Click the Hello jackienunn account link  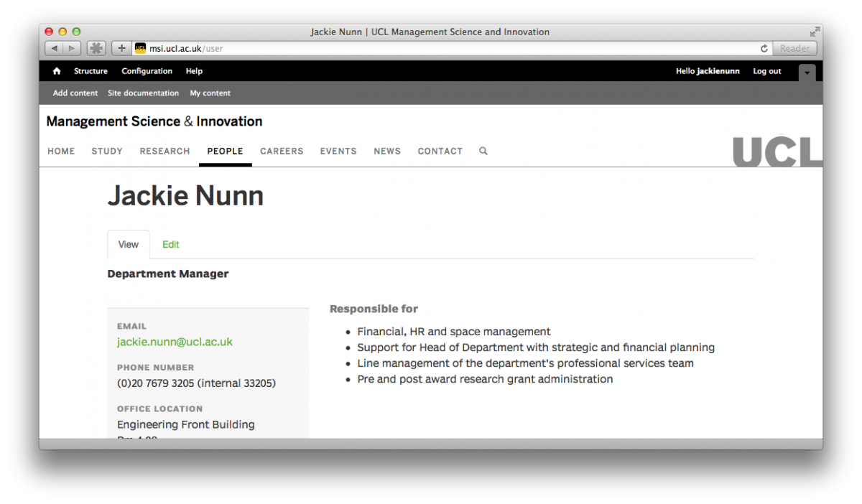coord(708,71)
